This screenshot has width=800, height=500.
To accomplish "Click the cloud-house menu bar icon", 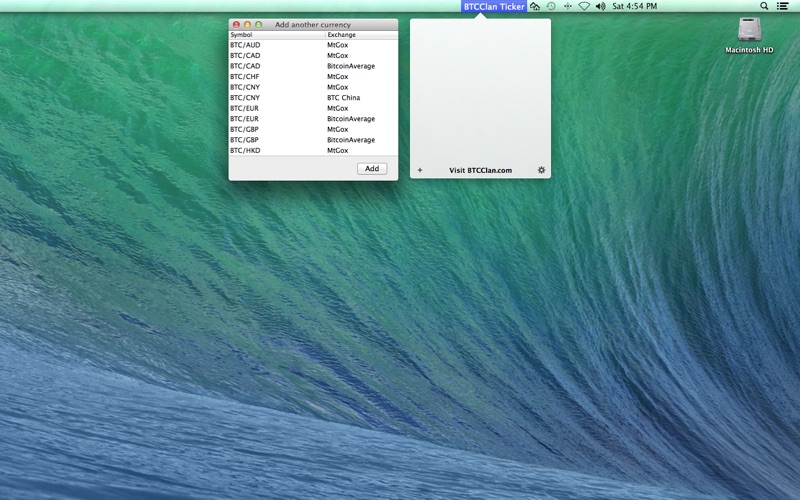I will tap(535, 6).
